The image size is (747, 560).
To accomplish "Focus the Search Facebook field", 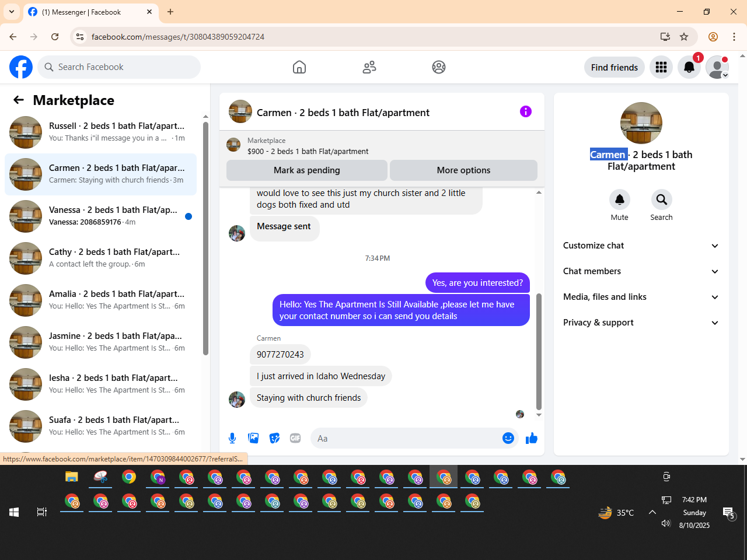I will tap(119, 67).
